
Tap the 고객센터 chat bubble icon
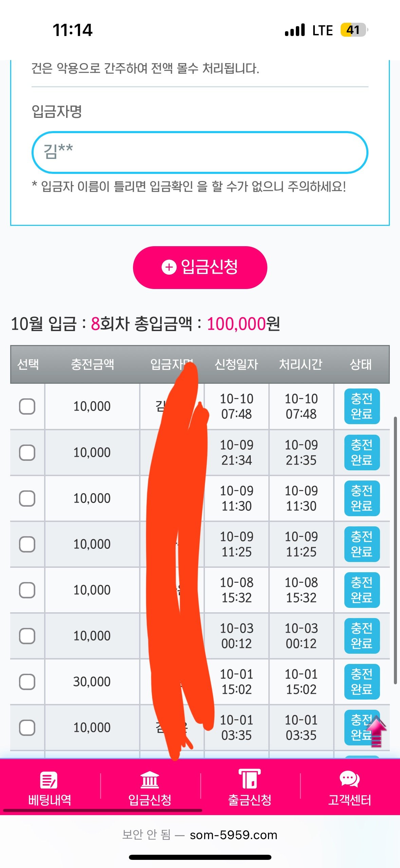click(x=349, y=779)
